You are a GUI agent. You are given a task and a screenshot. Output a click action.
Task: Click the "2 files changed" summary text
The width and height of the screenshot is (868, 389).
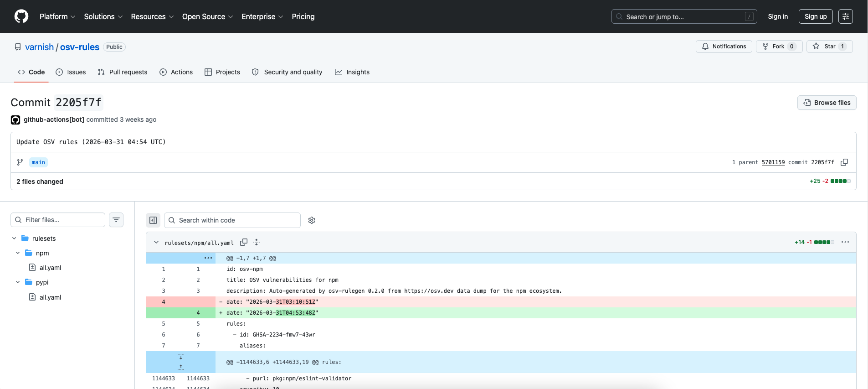click(40, 182)
